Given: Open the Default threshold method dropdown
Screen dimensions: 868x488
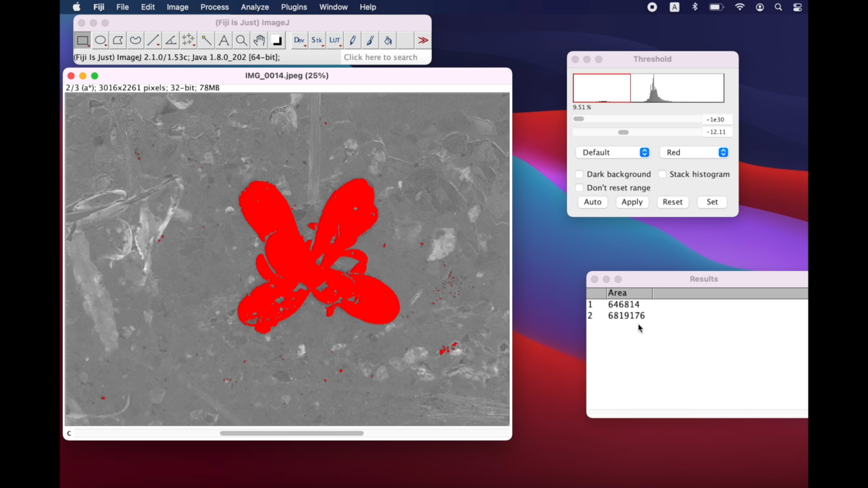Looking at the screenshot, I should click(613, 153).
